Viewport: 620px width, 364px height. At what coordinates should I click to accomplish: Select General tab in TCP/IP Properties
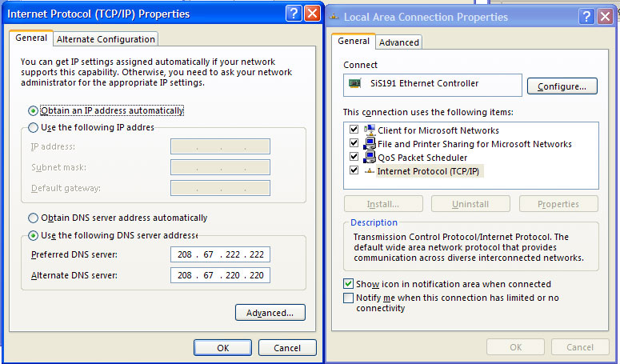click(31, 38)
